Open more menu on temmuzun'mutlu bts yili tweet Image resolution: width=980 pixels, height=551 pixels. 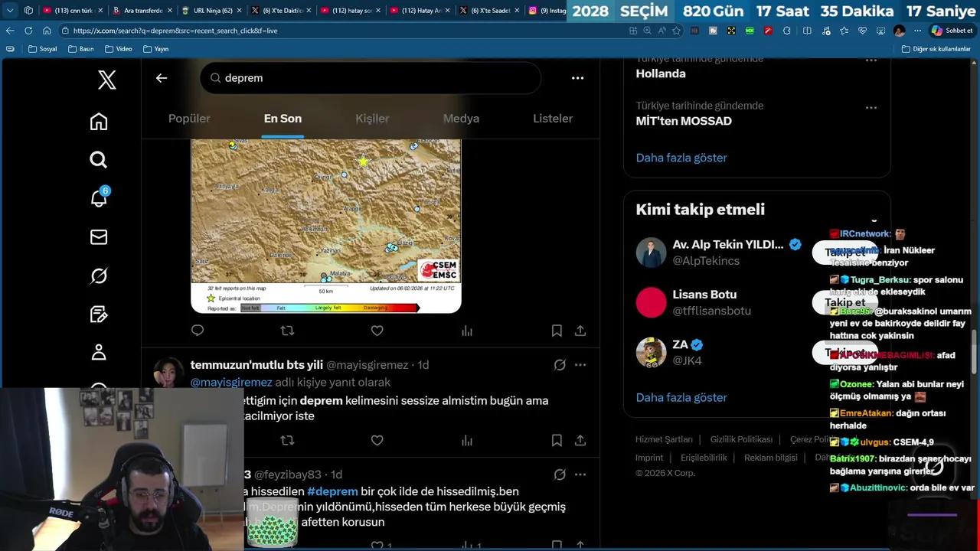pos(580,365)
